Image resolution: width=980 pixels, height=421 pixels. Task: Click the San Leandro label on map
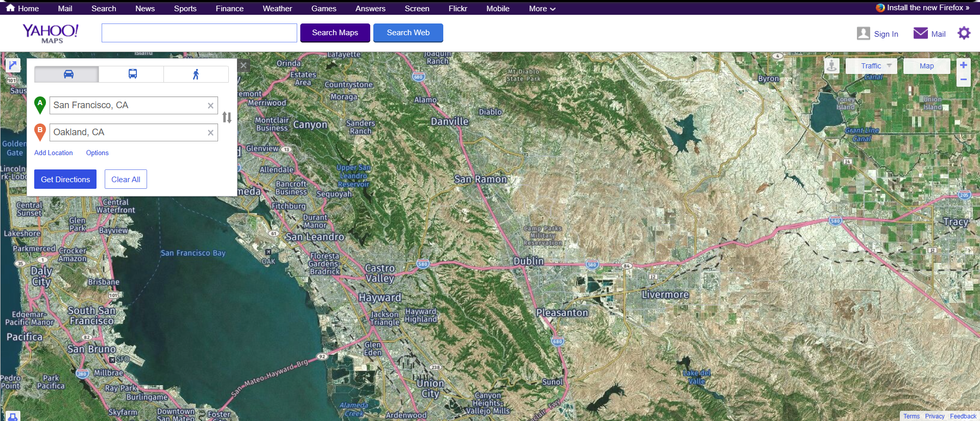click(x=315, y=237)
